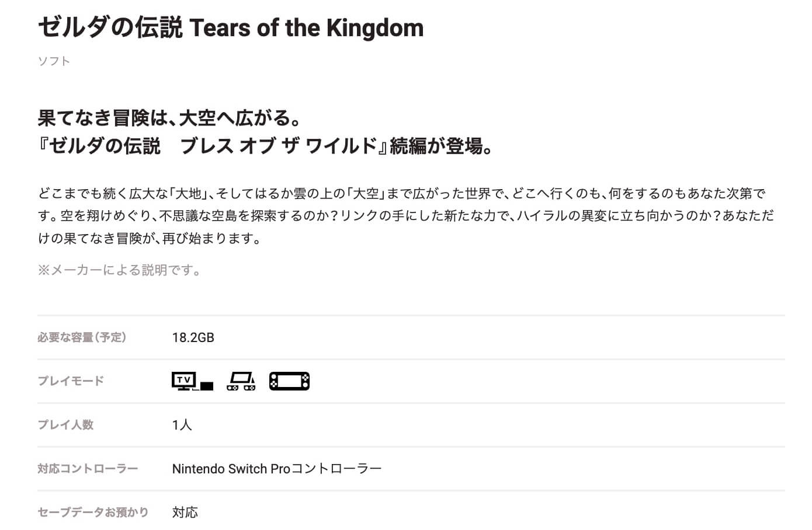Click the 必要な容量(予定) label

(82, 337)
